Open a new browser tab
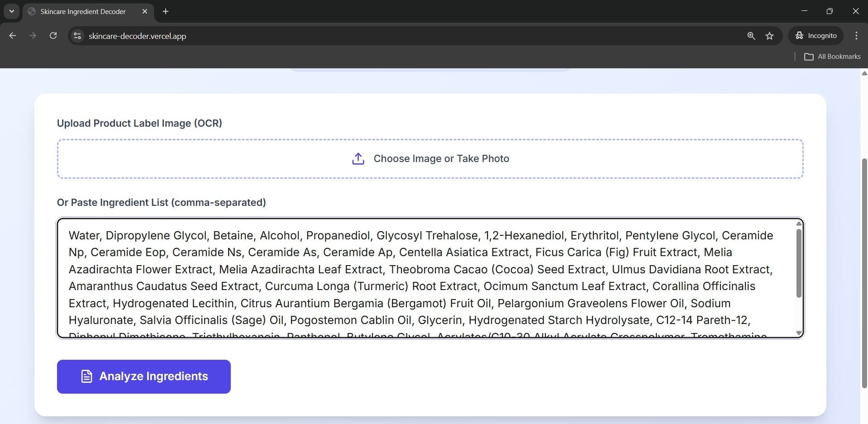The height and width of the screenshot is (424, 868). pyautogui.click(x=165, y=11)
